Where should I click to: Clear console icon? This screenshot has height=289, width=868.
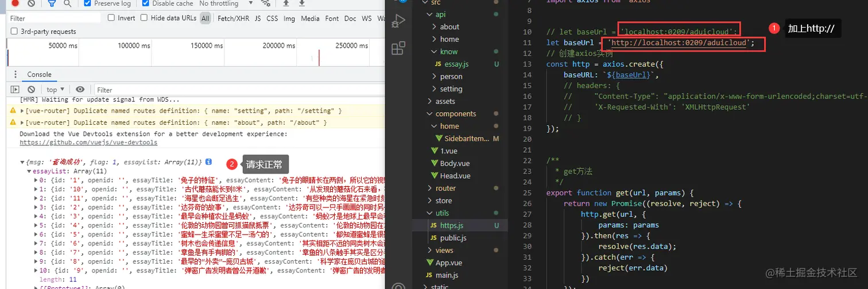pos(32,90)
